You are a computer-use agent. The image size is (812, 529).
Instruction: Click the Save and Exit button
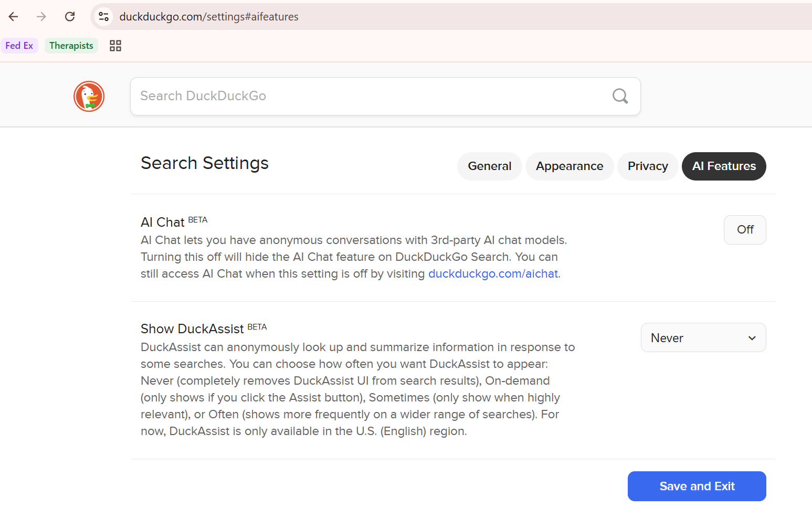pos(697,486)
